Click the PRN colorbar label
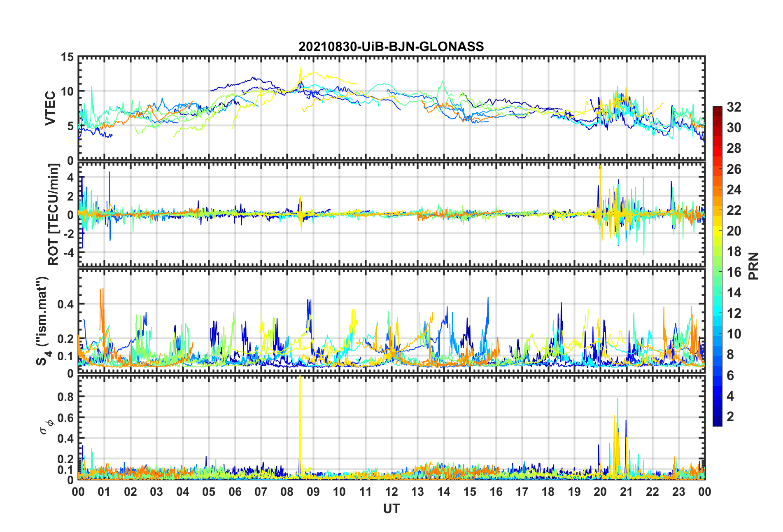 pyautogui.click(x=753, y=266)
